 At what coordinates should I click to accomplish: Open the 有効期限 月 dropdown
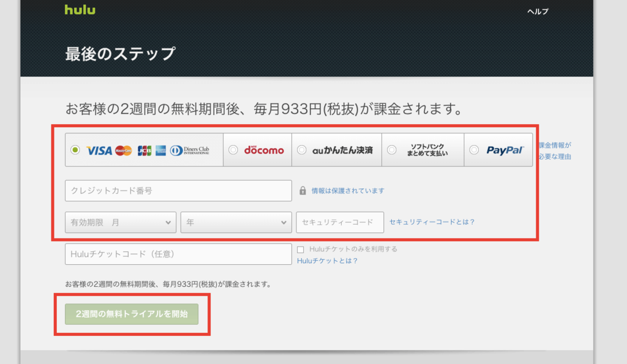click(121, 223)
